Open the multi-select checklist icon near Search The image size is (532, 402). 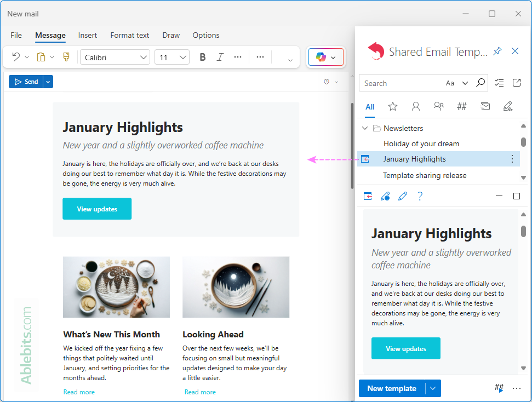[x=499, y=83]
